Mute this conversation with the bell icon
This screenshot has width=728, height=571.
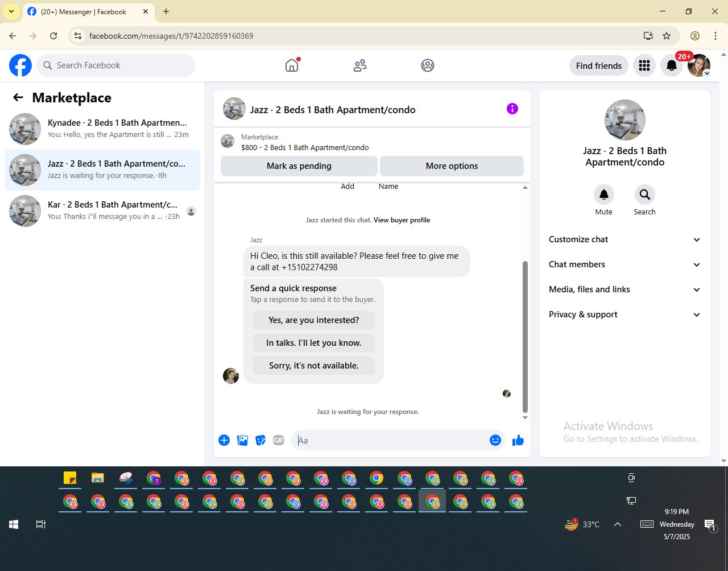[x=604, y=195]
